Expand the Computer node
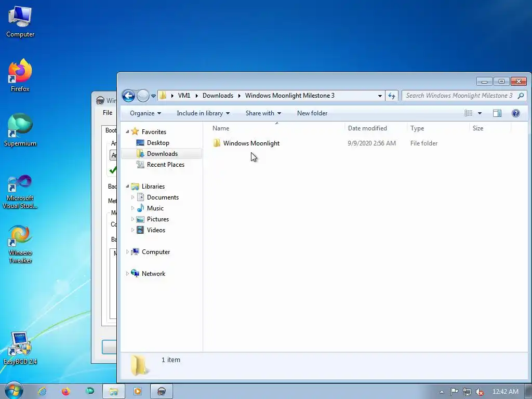This screenshot has width=532, height=399. point(128,252)
